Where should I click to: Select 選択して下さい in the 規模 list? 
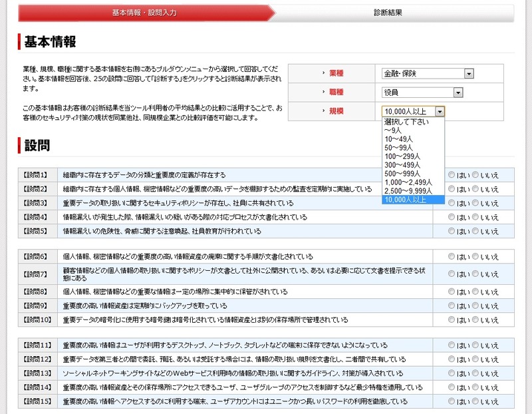[406, 122]
